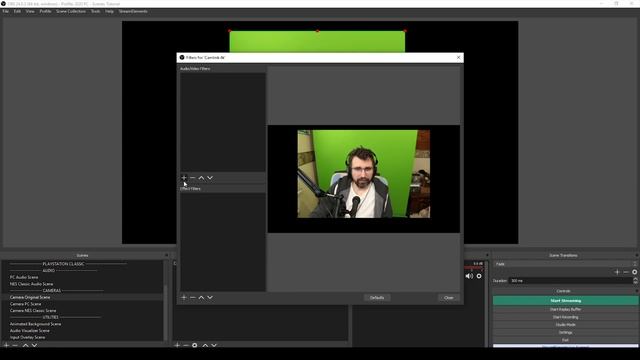Viewport: 640px width, 360px height.
Task: Add a source in the Sources panel
Action: pos(177,345)
